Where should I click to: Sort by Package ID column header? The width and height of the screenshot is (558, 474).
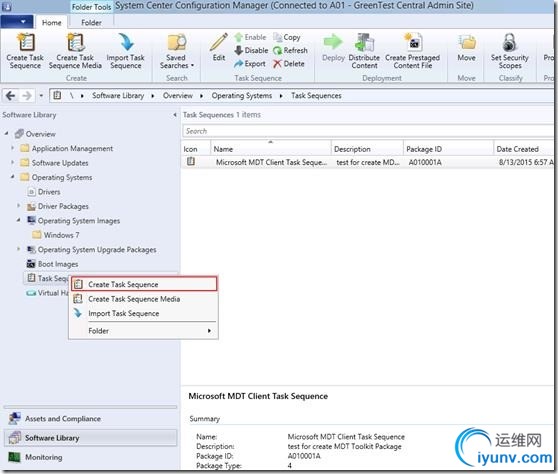pyautogui.click(x=448, y=149)
